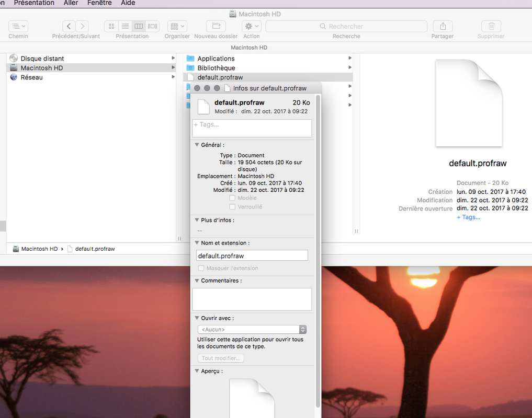Click the Supprimer trash button
Viewport: 532px width, 418px height.
click(x=491, y=26)
